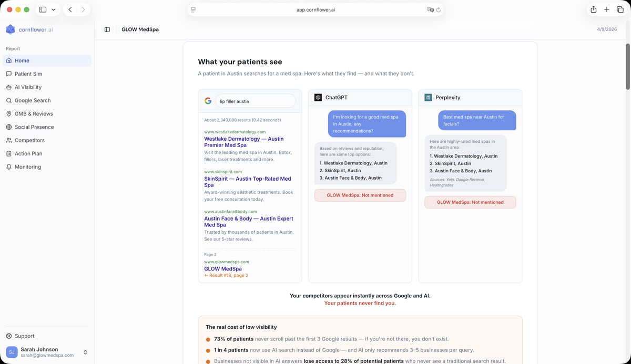
Task: Click the Support link in sidebar
Action: [x=47, y=336]
